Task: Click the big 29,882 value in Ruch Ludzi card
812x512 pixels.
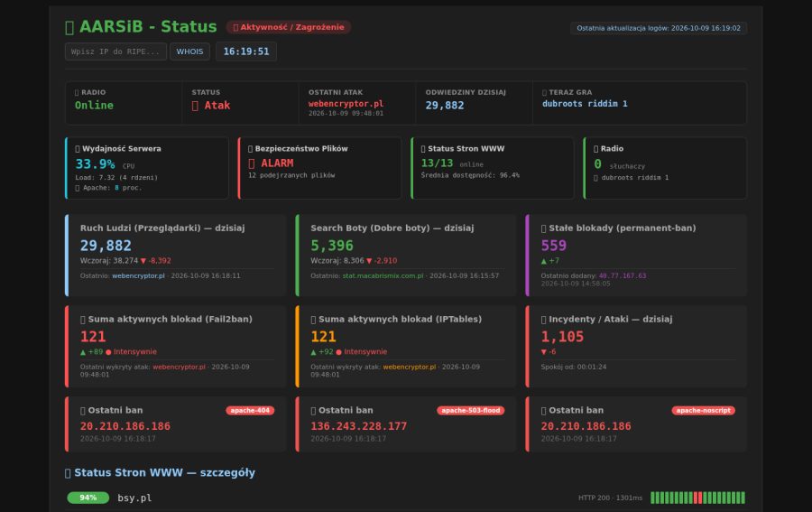Action: coord(106,246)
